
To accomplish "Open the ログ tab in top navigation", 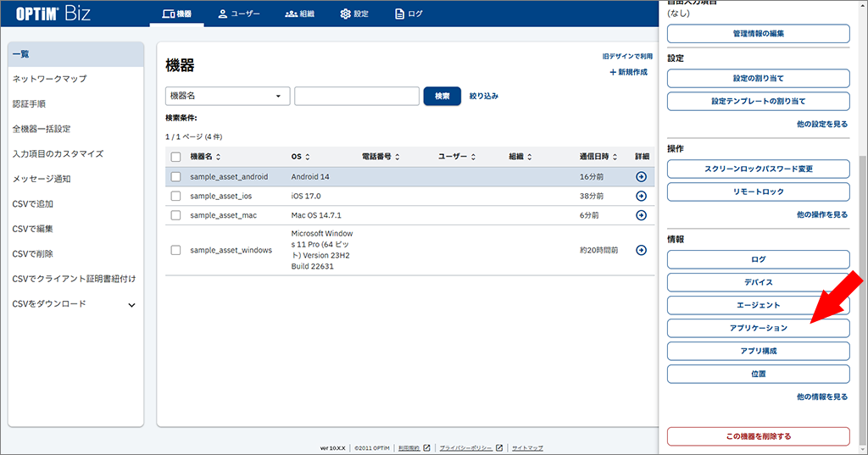I will [409, 14].
